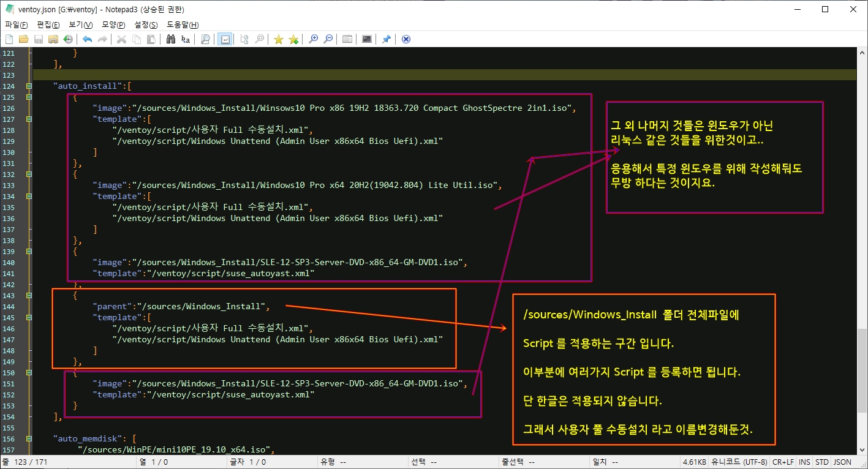
Task: Collapse the fold marker at line 134
Action: pos(29,197)
